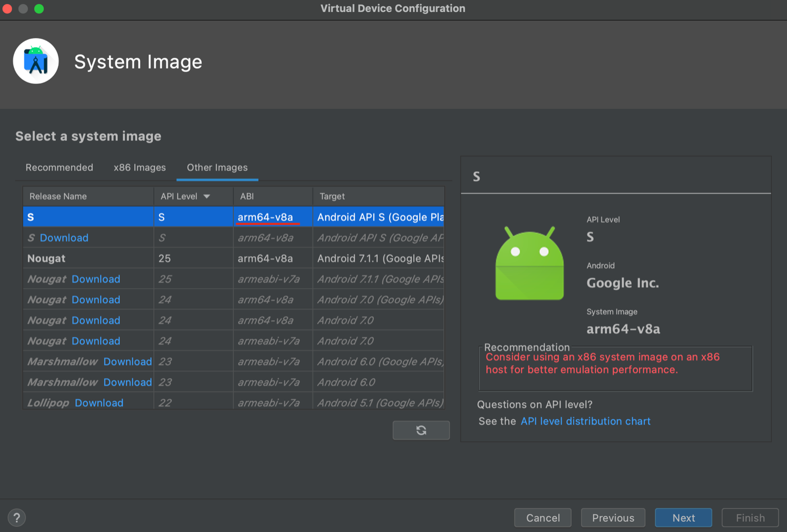787x532 pixels.
Task: Open the help question mark icon
Action: (17, 517)
